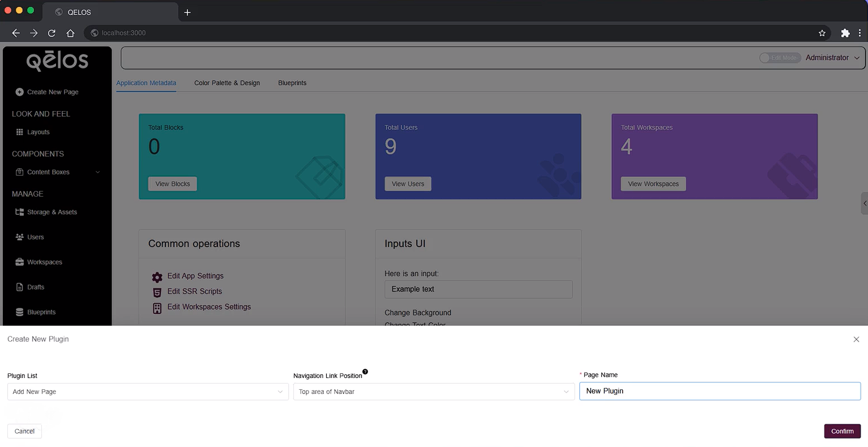Click the View Users button
The image size is (868, 447).
pyautogui.click(x=407, y=184)
